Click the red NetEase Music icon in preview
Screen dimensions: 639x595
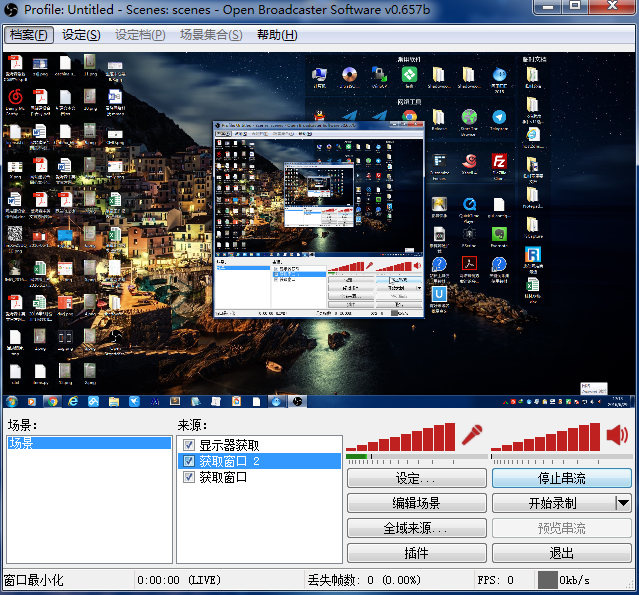[15, 97]
